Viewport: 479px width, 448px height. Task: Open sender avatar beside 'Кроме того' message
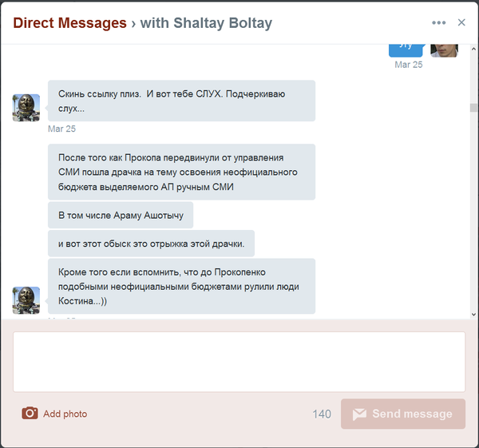pyautogui.click(x=26, y=300)
